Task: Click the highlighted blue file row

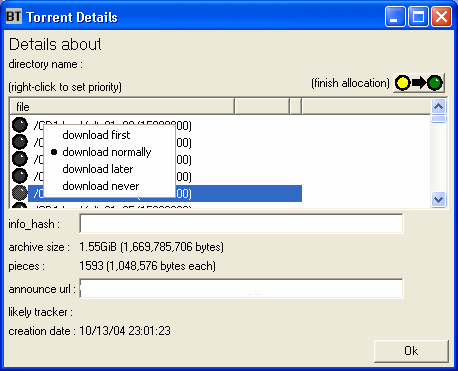Action: coord(165,193)
